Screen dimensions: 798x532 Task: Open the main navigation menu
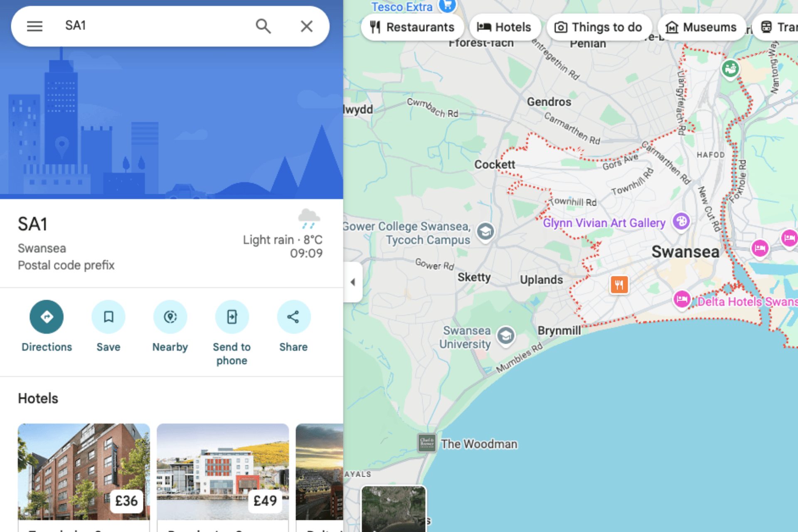[x=34, y=26]
